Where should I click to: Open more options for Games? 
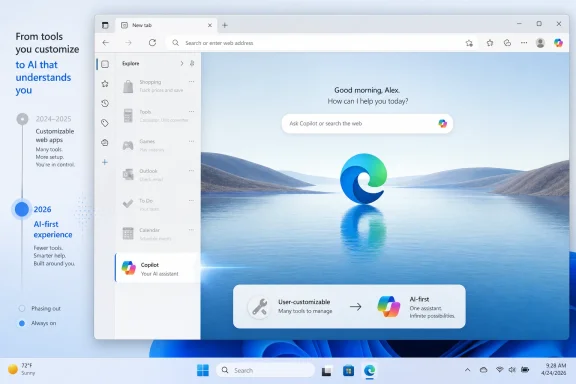pyautogui.click(x=191, y=141)
